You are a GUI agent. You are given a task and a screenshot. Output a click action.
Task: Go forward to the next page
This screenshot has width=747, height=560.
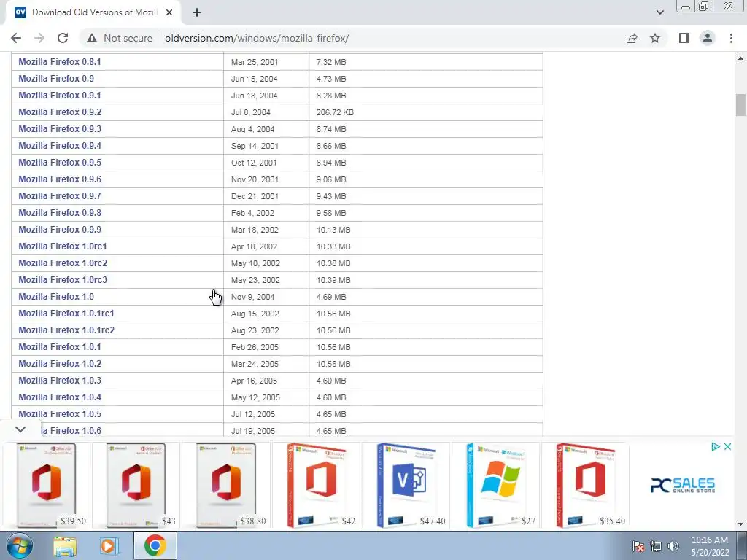pos(39,38)
